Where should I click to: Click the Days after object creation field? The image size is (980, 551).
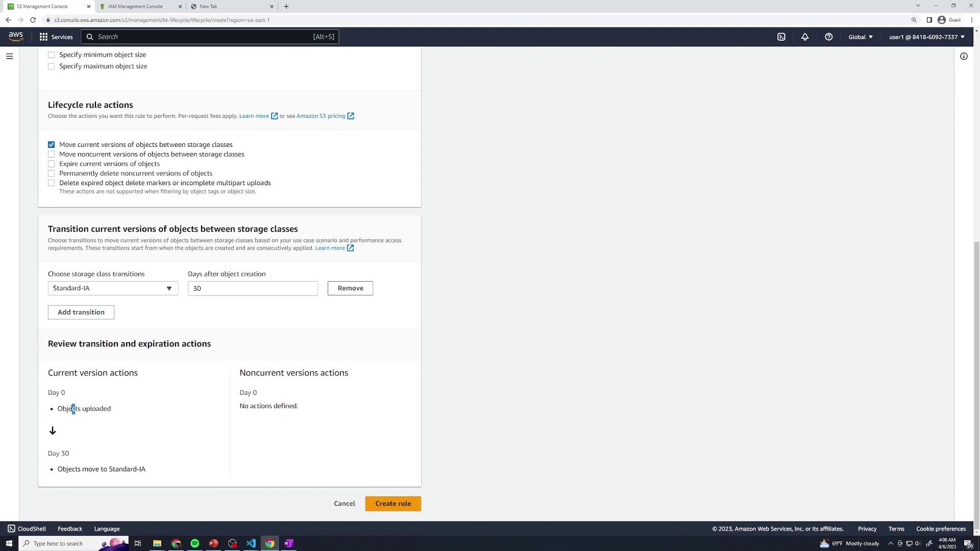tap(253, 288)
